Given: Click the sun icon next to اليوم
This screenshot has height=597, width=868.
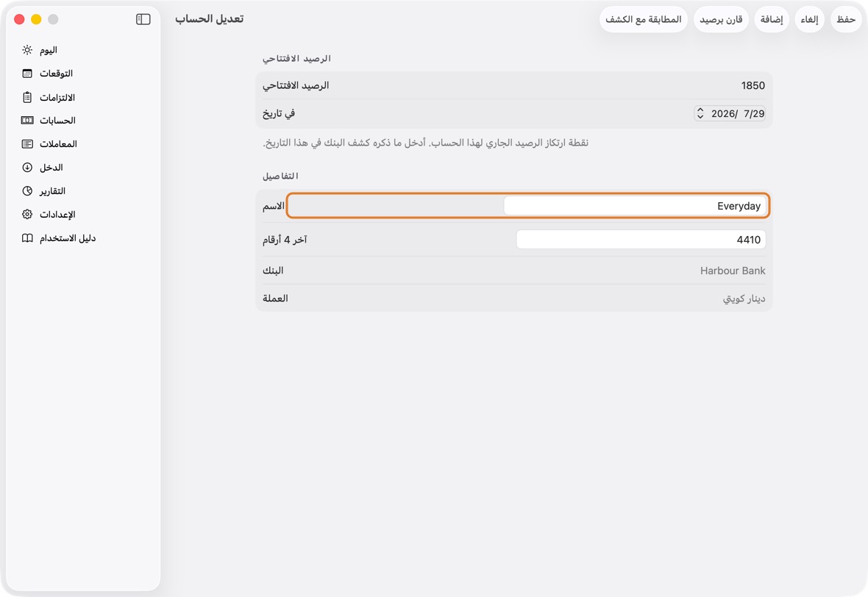Looking at the screenshot, I should click(x=27, y=50).
